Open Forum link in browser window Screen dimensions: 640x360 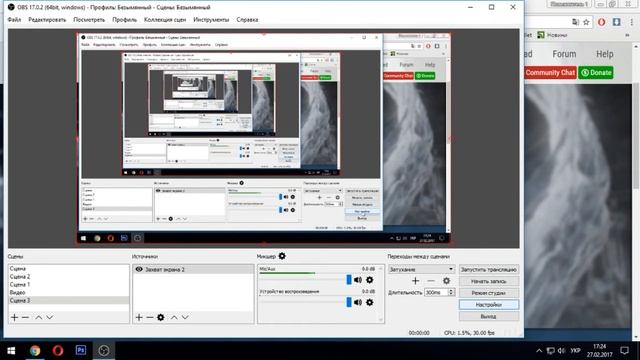[x=564, y=54]
